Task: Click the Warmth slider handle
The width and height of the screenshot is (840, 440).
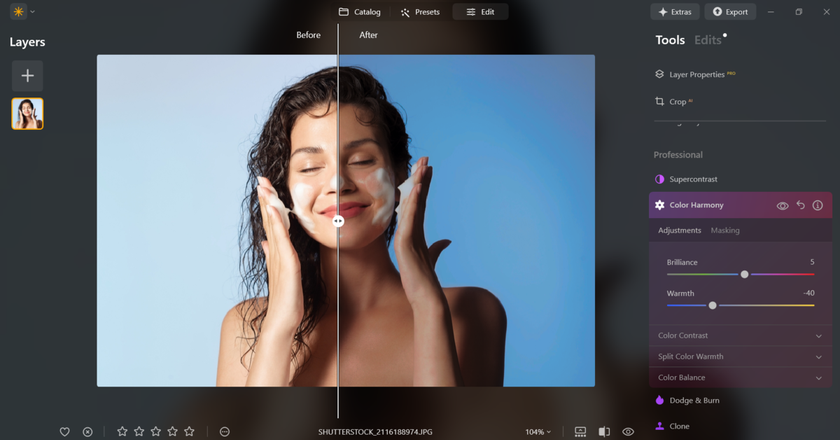Action: tap(712, 305)
